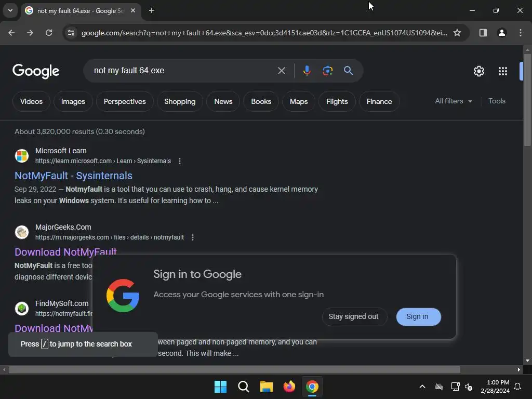Open the FindMySoft Download NotMyFault link

click(54, 328)
